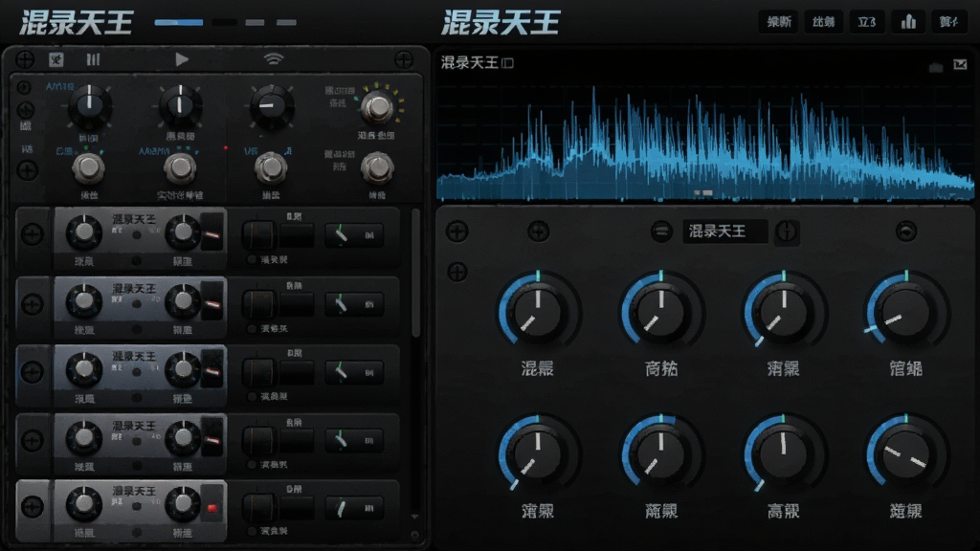Image resolution: width=980 pixels, height=551 pixels.
Task: Select the third gray page indicator in title bar
Action: coord(255,23)
